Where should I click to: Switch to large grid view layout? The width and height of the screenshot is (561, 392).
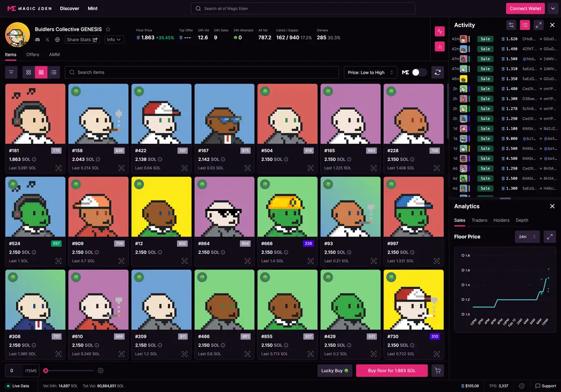[29, 72]
